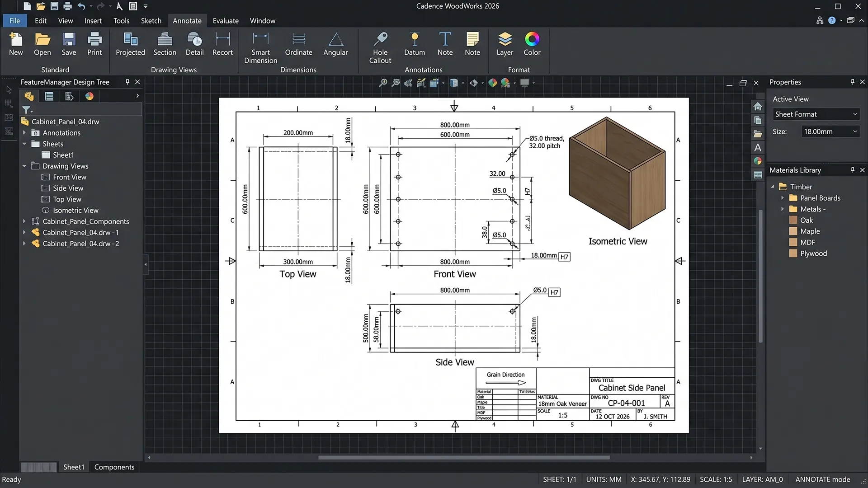
Task: Unpin the FeatureManager Design Tree panel
Action: coord(127,82)
